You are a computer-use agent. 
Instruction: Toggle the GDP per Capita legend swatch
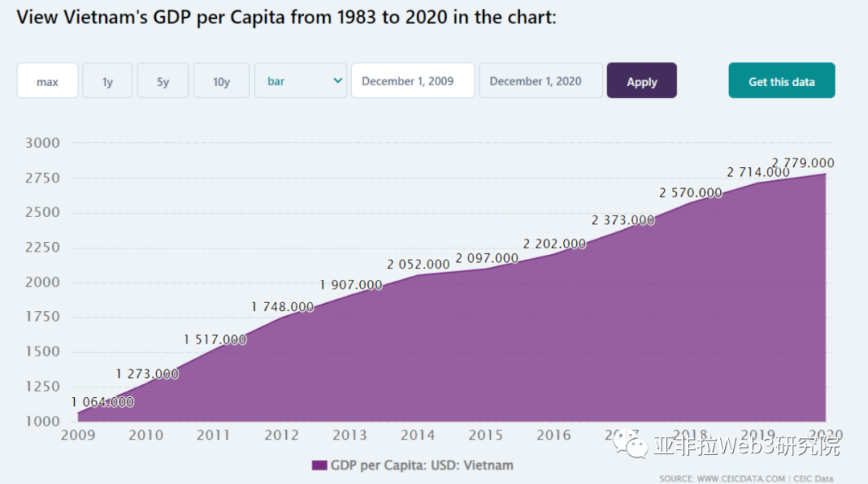point(319,466)
